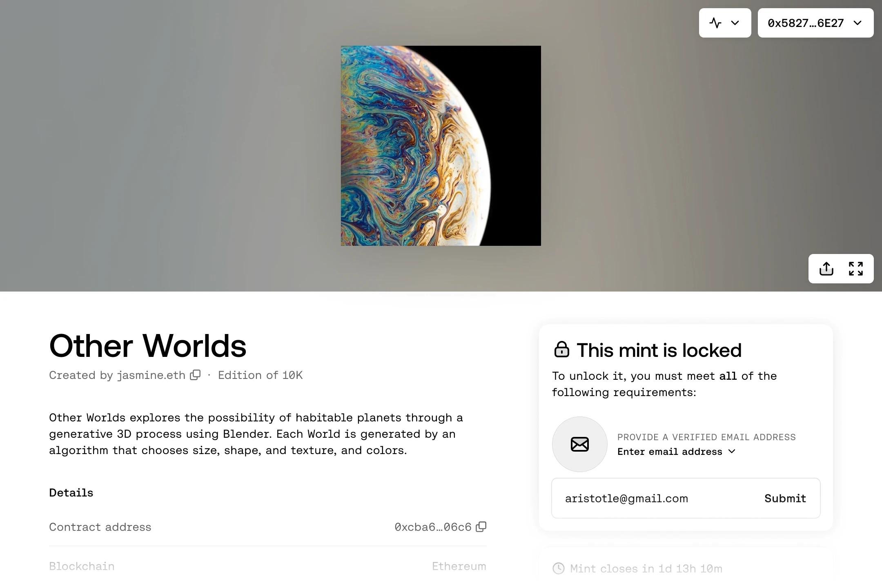Copy creator jasmine.eth address icon
Screen dimensions: 882x588
pos(196,375)
